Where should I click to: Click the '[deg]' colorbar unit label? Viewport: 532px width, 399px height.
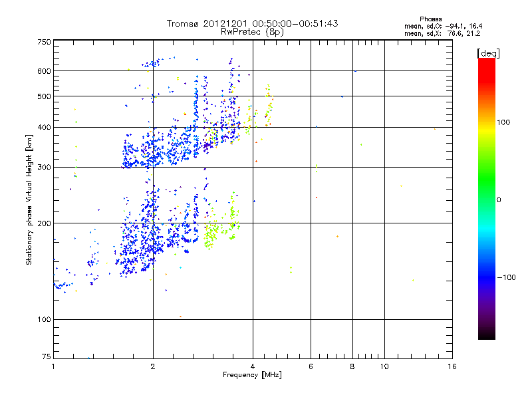(488, 53)
